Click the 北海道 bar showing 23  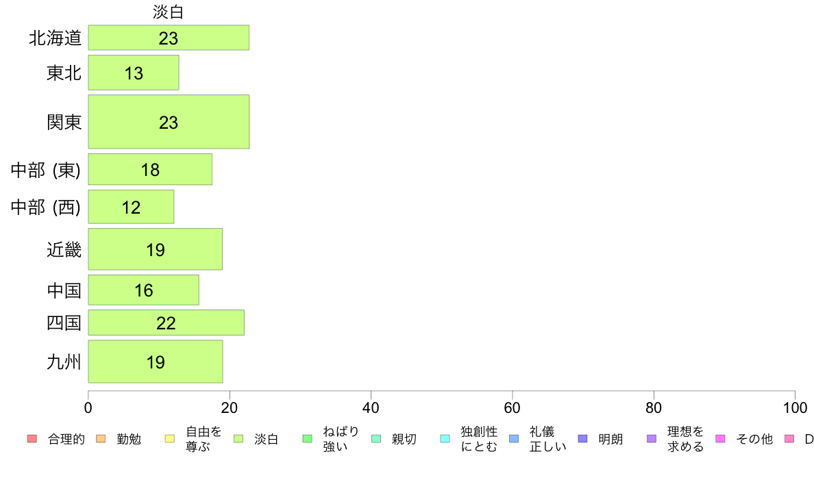tap(169, 38)
